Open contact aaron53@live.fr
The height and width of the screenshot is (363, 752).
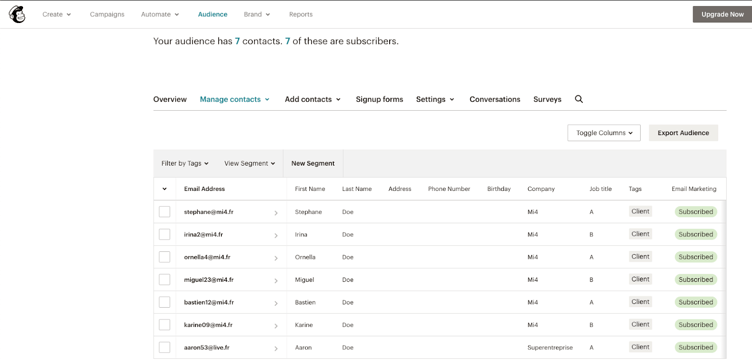[207, 347]
